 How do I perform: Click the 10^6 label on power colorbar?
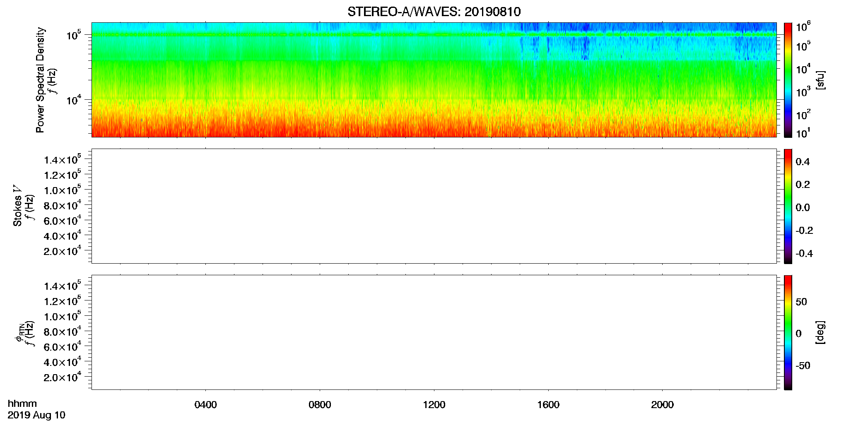(803, 27)
